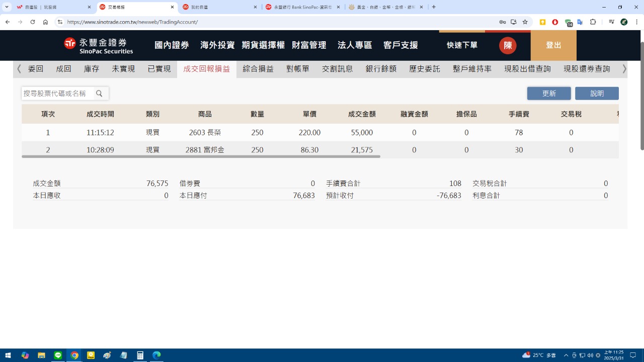Click the 更新 button
Viewport: 644px width, 362px height.
click(548, 94)
